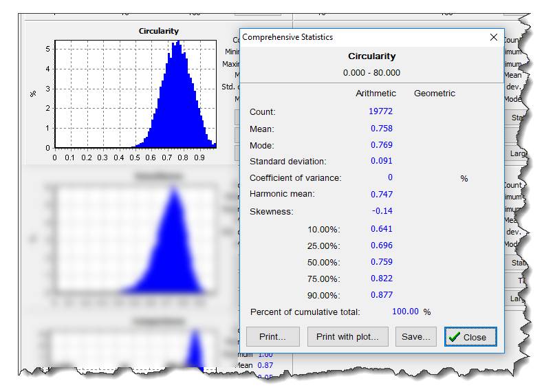Click the 75.00% percentile value 0.822
This screenshot has height=392, width=544.
point(382,279)
